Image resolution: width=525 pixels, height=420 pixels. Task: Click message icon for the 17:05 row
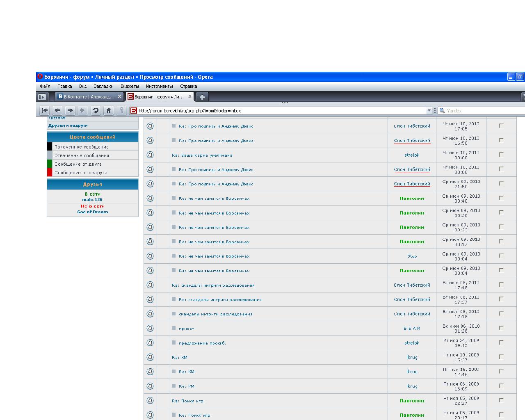(150, 126)
